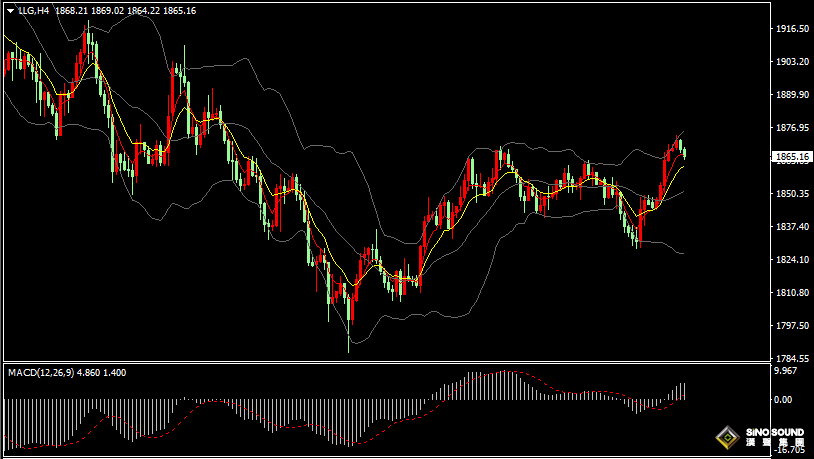Click the 1837.40 price axis label
814x459 pixels.
click(791, 227)
